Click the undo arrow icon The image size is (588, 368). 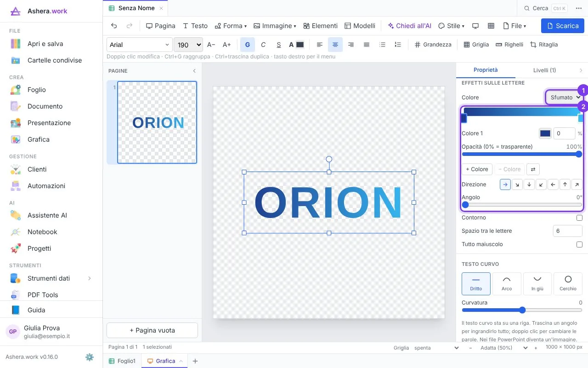(114, 26)
